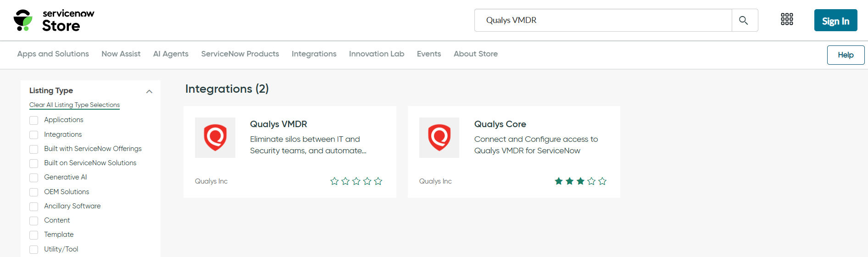Click the ServiceNow Store logo

(54, 21)
